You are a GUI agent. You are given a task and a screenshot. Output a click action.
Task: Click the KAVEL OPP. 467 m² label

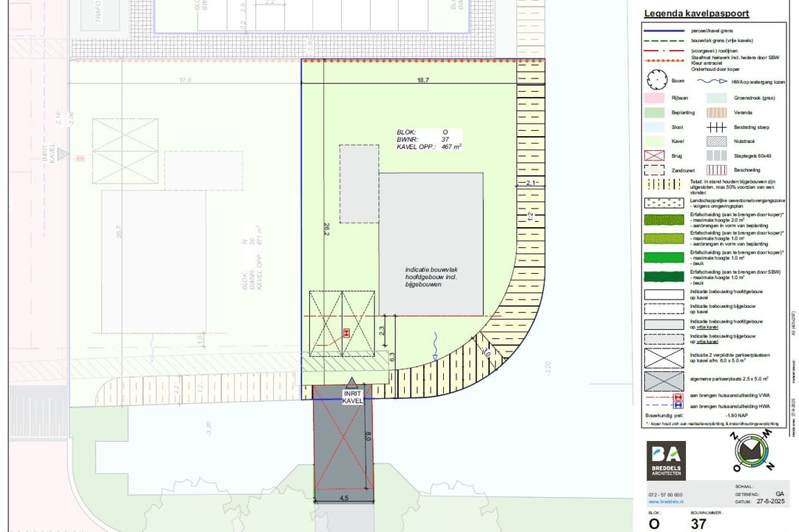(x=428, y=147)
